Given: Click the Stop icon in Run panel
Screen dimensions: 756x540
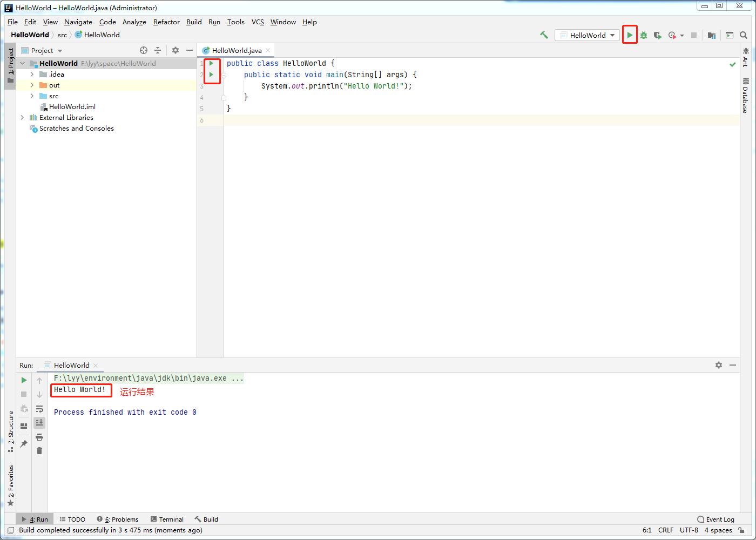Looking at the screenshot, I should tap(24, 394).
